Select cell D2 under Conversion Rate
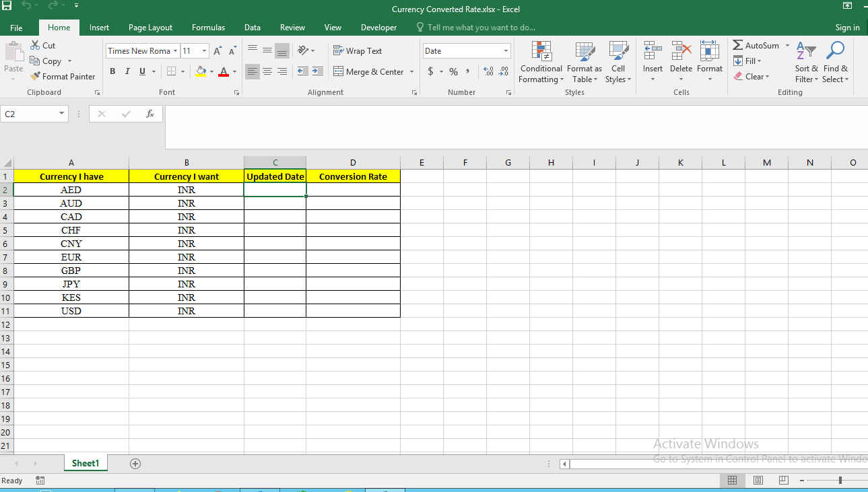This screenshot has width=868, height=492. (353, 190)
